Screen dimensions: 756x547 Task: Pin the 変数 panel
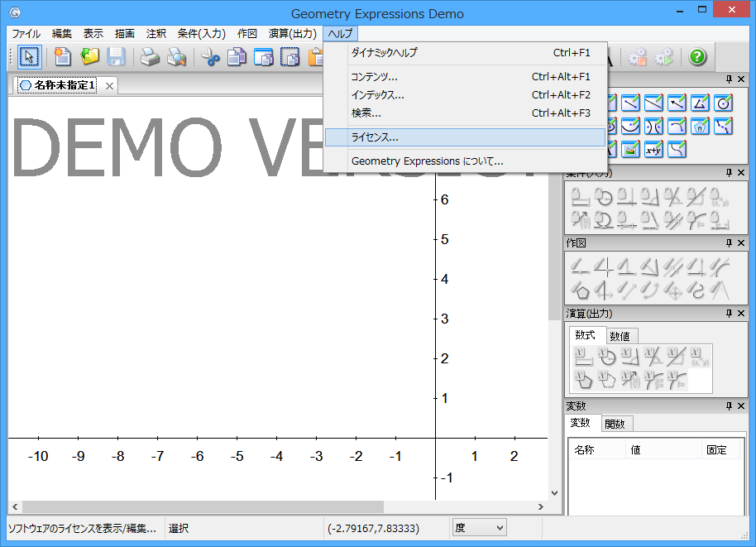pyautogui.click(x=730, y=406)
